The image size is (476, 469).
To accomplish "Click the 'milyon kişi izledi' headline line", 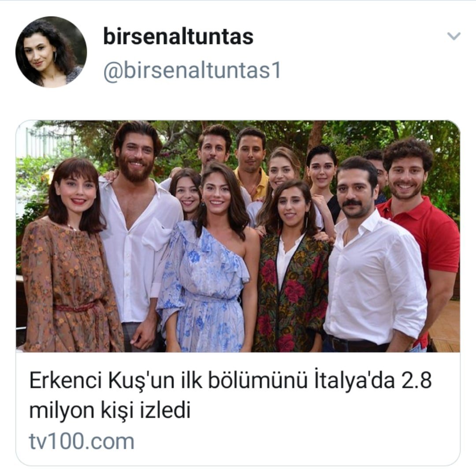I will pyautogui.click(x=110, y=410).
